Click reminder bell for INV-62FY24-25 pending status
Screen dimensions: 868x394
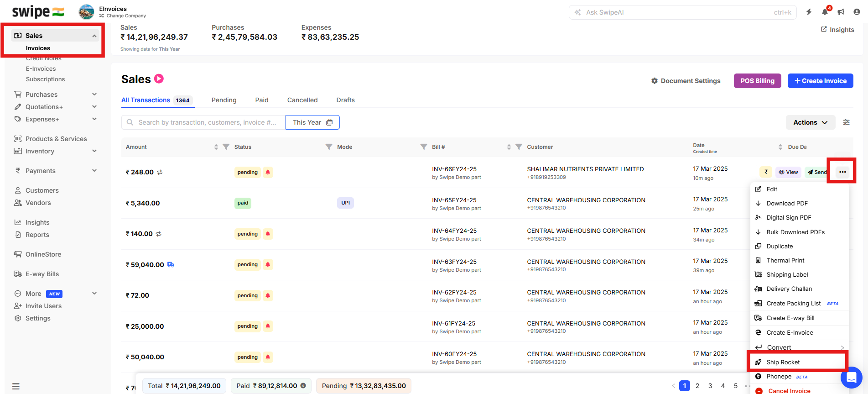coord(268,295)
